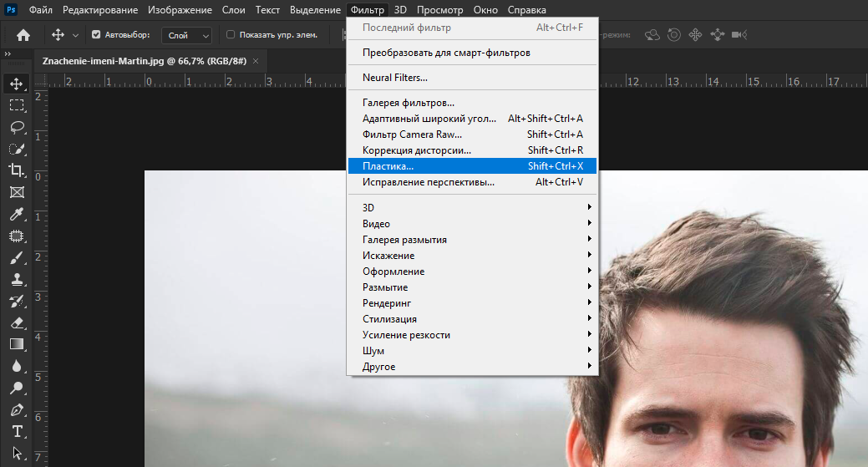Expand the Галерея размытия submenu
868x467 pixels.
point(472,240)
